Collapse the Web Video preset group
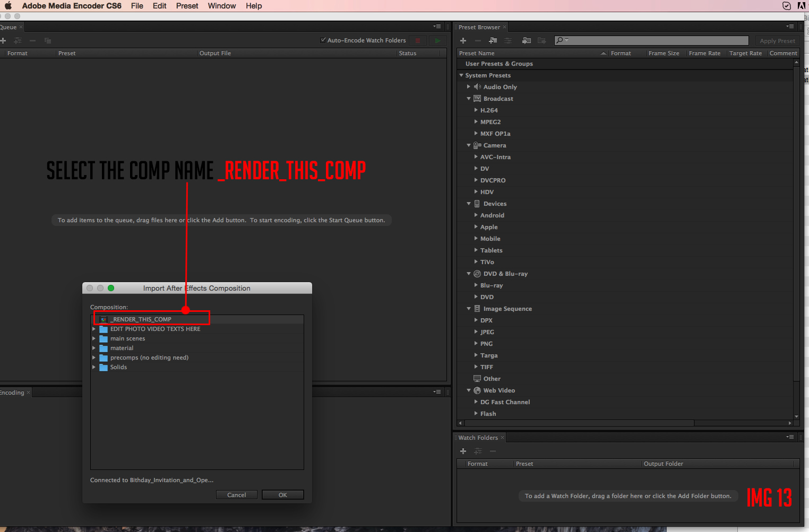Viewport: 809px width, 532px height. (469, 390)
